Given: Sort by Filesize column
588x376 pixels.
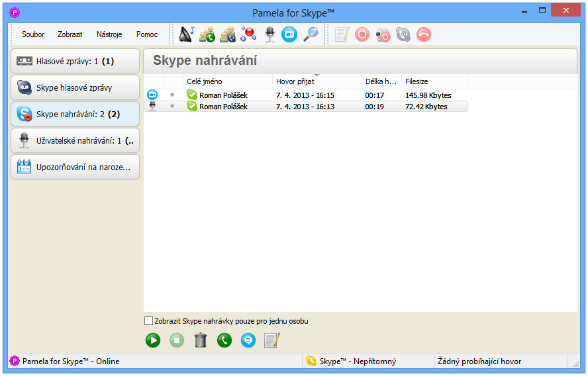Looking at the screenshot, I should pos(434,81).
